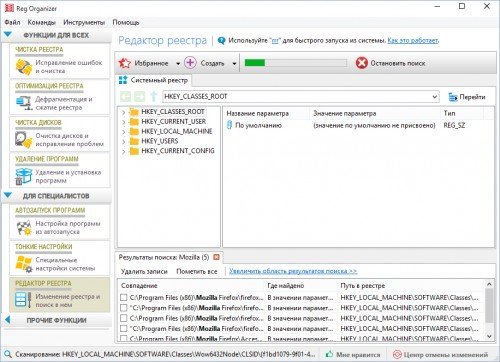Viewport: 500px width, 362px height.
Task: Click the HKEY_USERS folder icon
Action: 134,141
